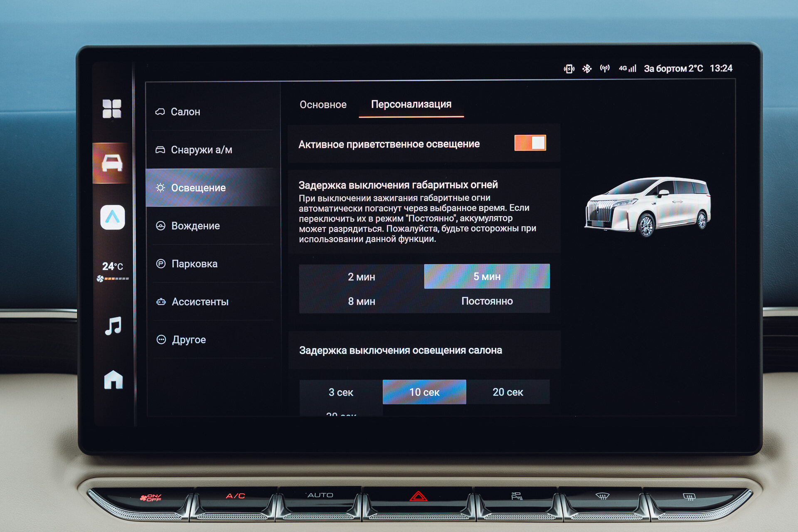798x532 pixels.
Task: Open the navigation app icon
Action: 113,217
